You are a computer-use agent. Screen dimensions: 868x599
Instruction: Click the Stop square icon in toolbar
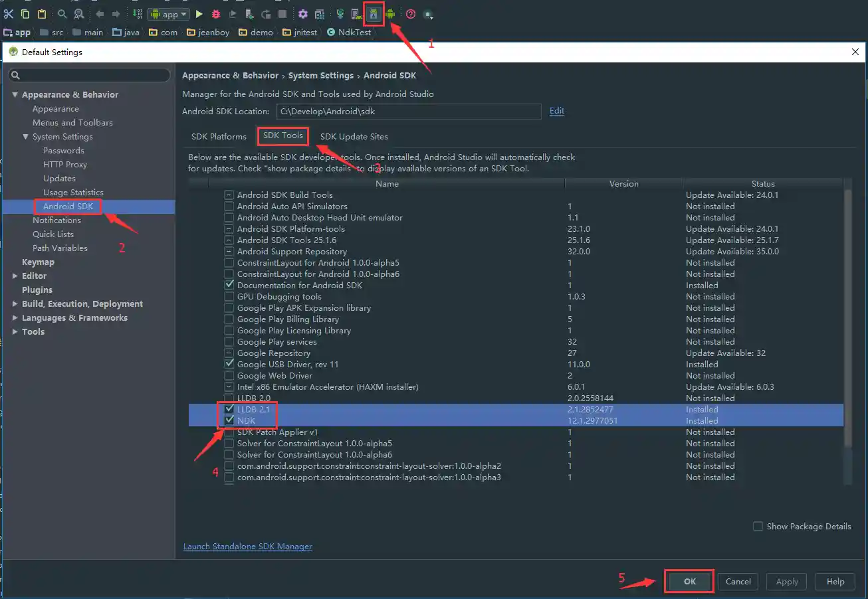pos(282,14)
